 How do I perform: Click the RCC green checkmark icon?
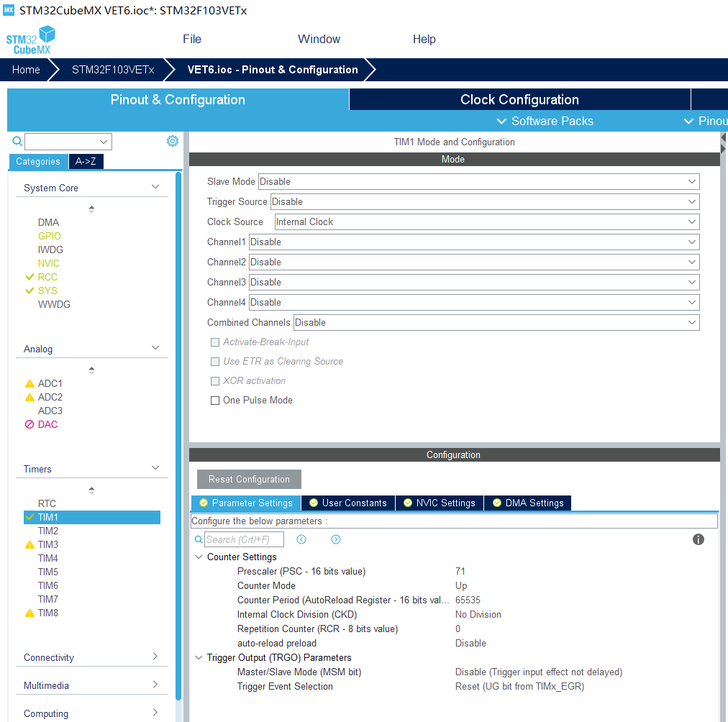29,277
